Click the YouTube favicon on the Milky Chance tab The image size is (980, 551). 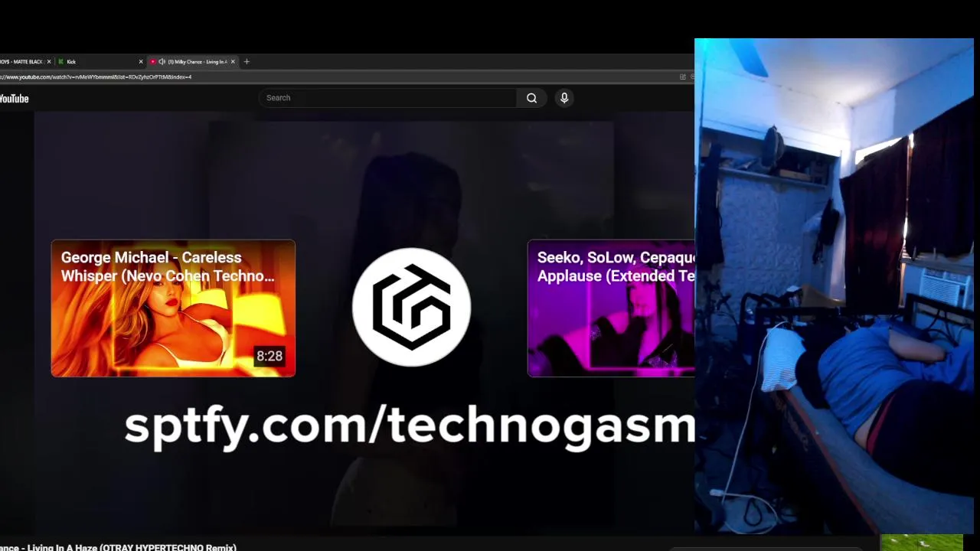153,61
